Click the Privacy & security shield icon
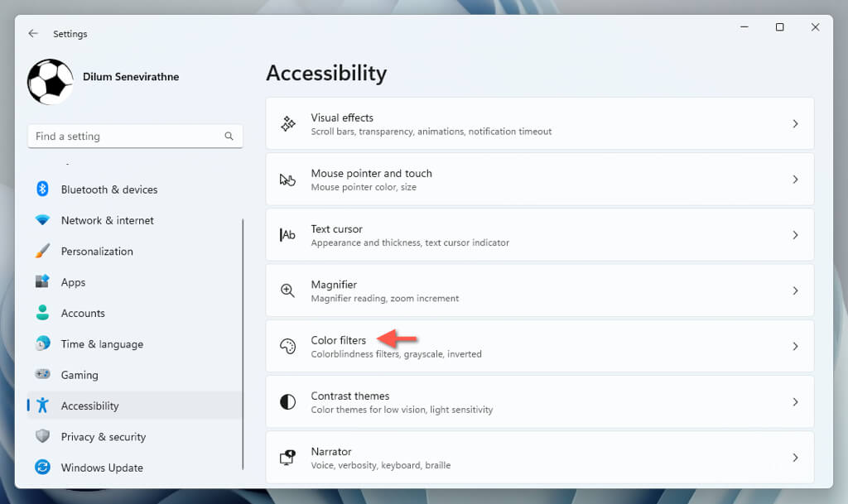The image size is (848, 504). pos(43,436)
